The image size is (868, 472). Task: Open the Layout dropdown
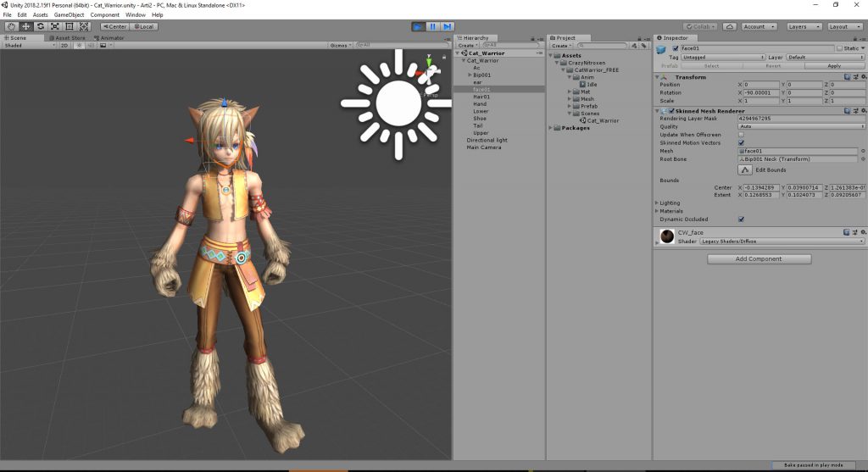tap(843, 26)
